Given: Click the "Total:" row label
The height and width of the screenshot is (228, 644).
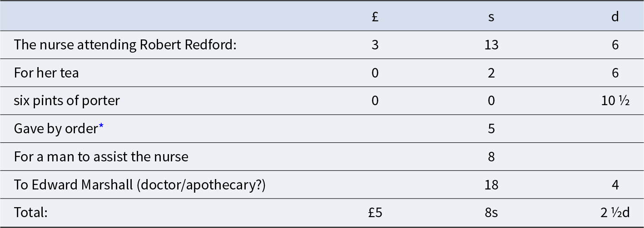Looking at the screenshot, I should (x=31, y=213).
